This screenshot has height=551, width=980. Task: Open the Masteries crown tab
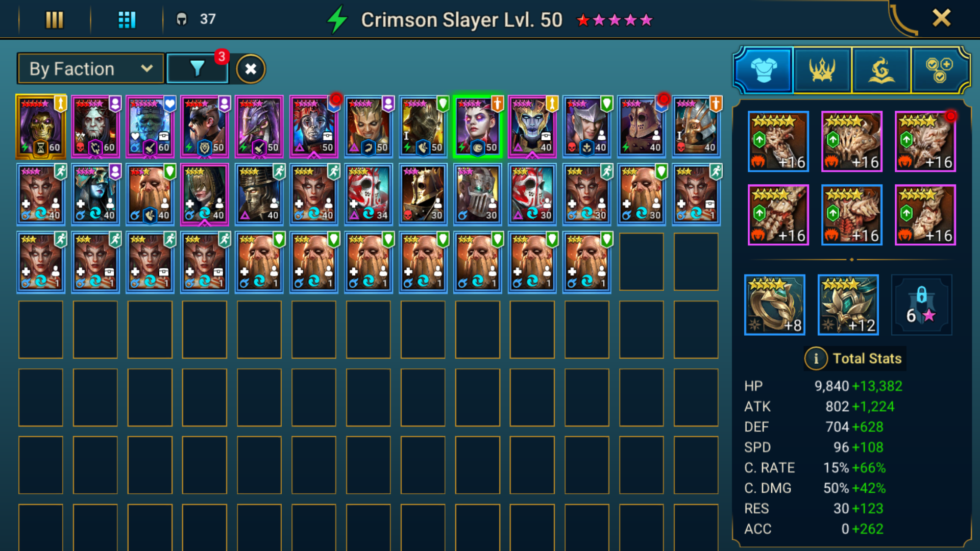(822, 70)
